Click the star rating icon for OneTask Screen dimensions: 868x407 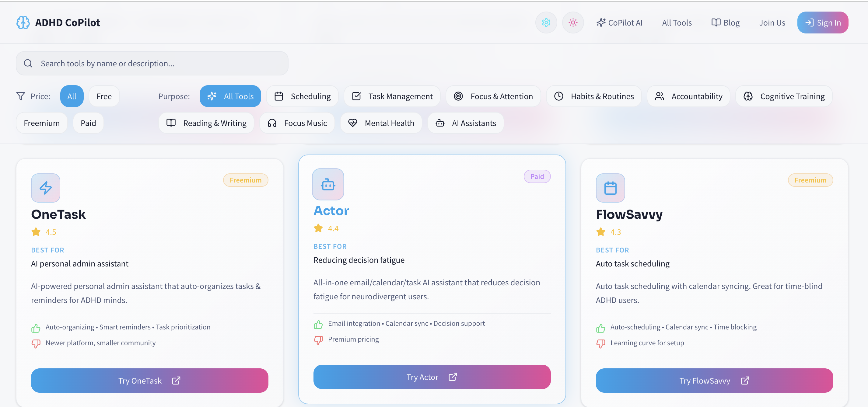click(x=36, y=232)
